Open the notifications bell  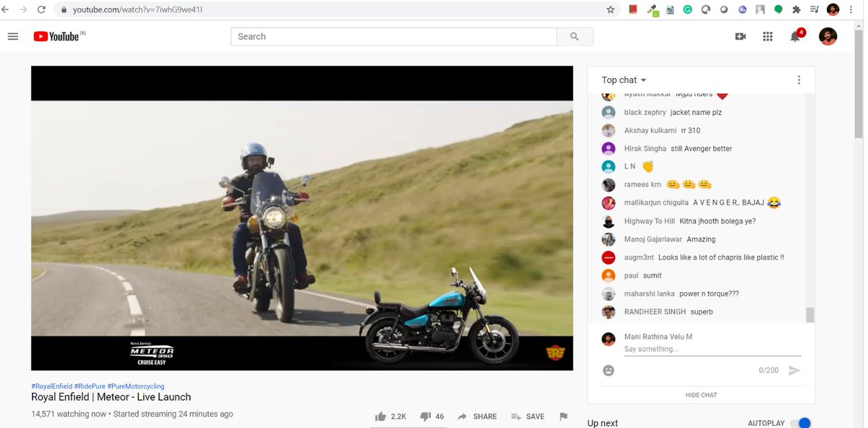pos(795,36)
